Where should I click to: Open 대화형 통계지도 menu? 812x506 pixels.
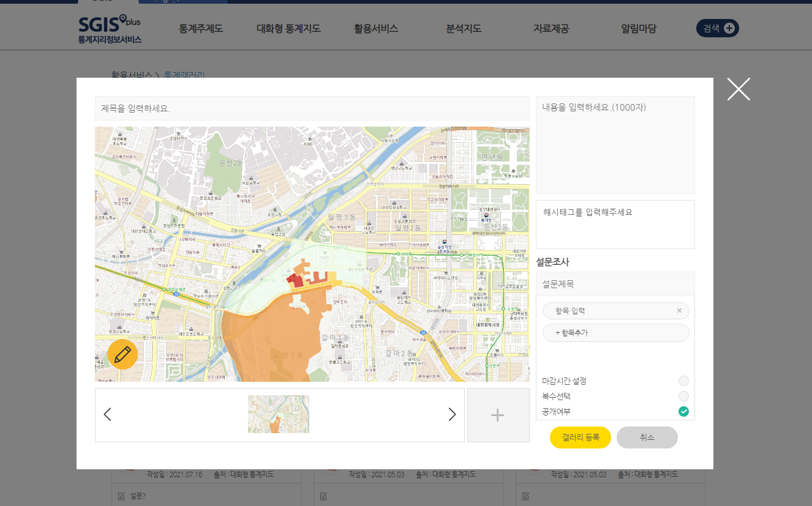click(288, 28)
